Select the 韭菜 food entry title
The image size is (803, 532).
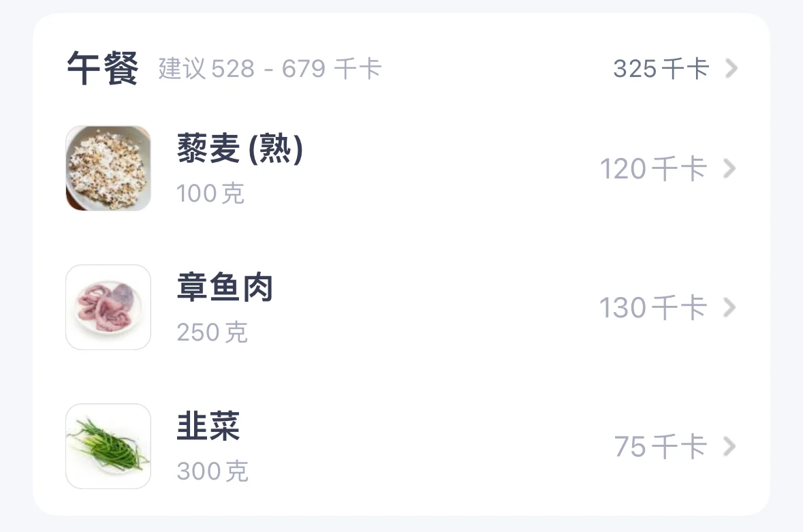point(208,426)
